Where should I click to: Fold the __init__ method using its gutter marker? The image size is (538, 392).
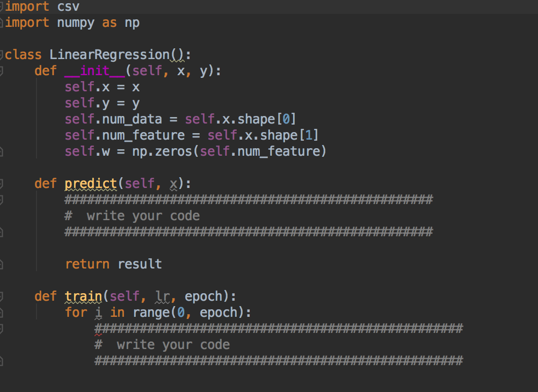2,71
